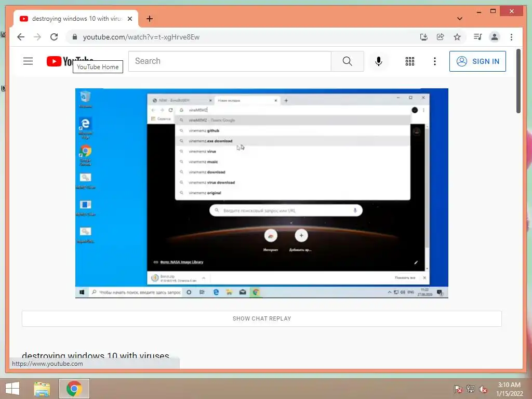Viewport: 532px width, 399px height.
Task: Share this page using the share icon
Action: coord(441,37)
